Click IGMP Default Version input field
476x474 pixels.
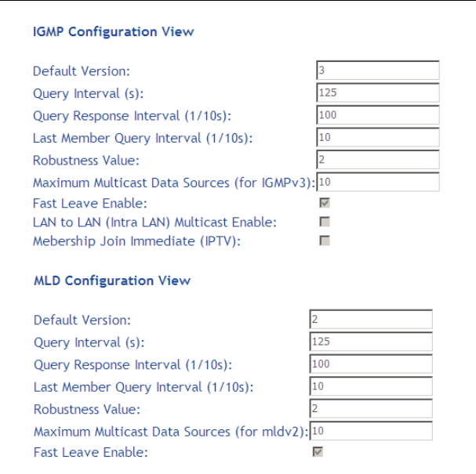pos(377,71)
